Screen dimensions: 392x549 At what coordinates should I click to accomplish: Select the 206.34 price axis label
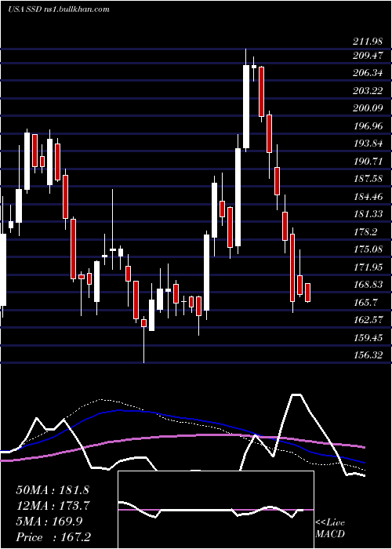pyautogui.click(x=368, y=73)
